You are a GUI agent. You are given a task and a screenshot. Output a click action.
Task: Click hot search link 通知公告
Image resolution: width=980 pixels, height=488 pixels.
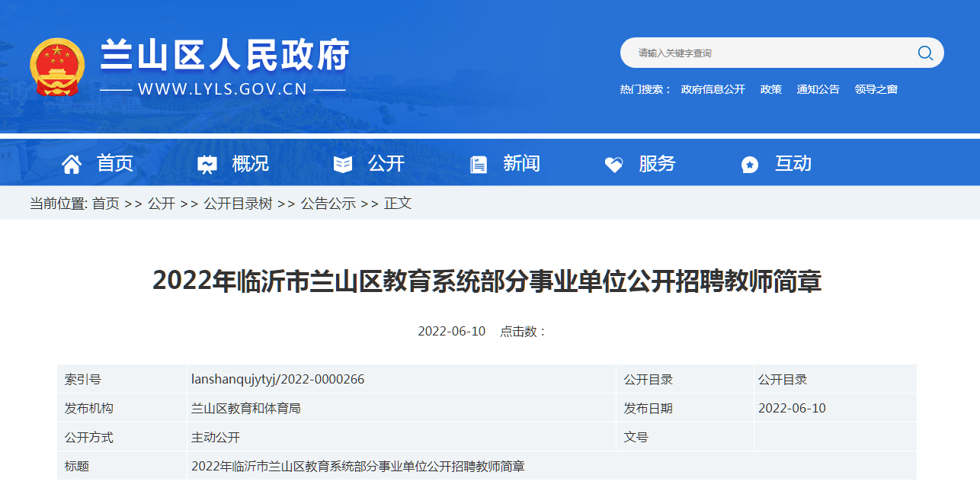click(x=818, y=89)
